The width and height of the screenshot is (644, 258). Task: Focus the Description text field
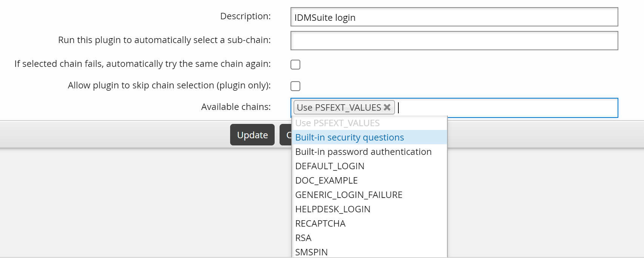click(x=454, y=17)
